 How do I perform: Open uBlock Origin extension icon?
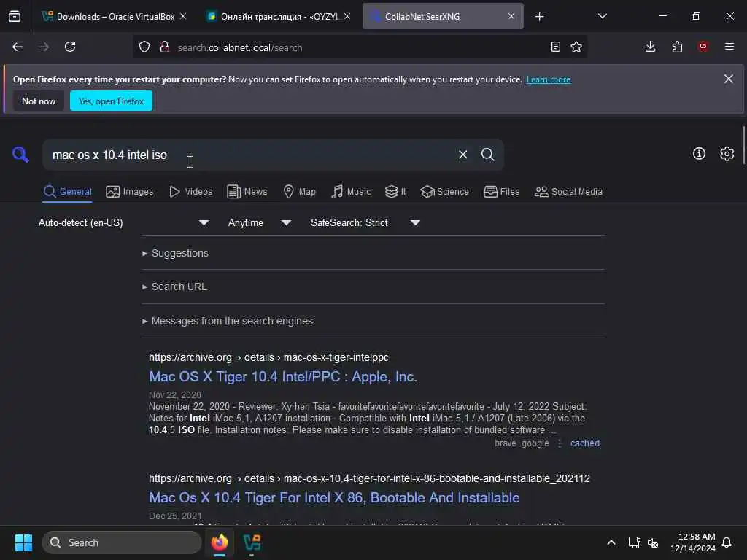tap(703, 47)
